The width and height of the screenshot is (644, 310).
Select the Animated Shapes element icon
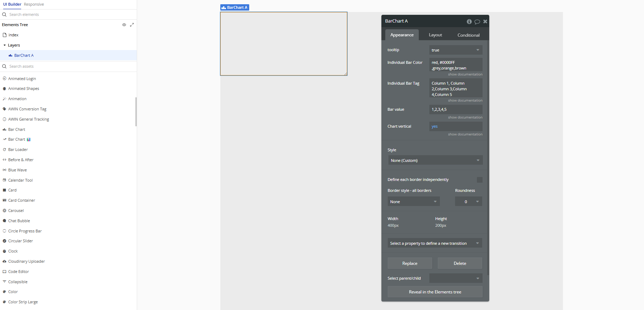pos(5,89)
